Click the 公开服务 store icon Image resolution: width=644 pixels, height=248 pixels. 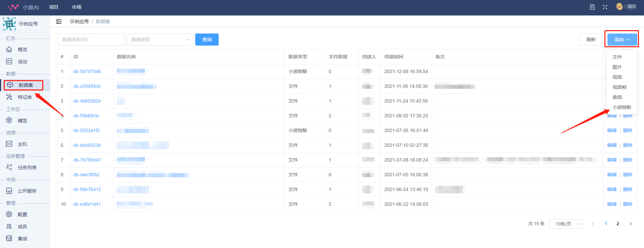click(x=9, y=191)
